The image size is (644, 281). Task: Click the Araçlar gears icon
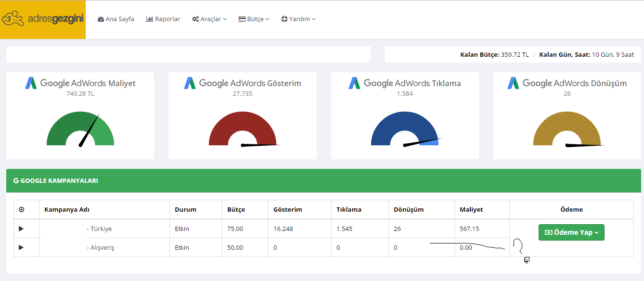coord(195,19)
